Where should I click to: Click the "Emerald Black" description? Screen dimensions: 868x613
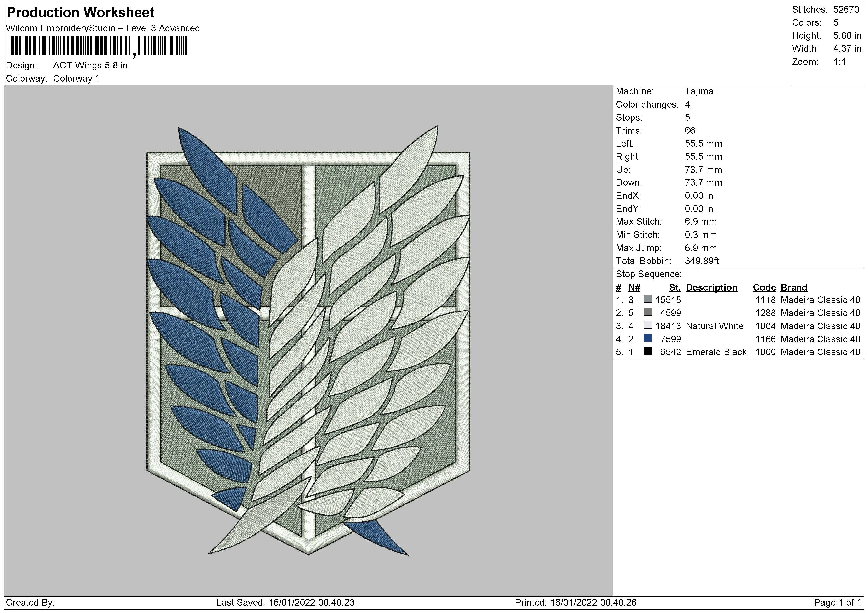716,352
